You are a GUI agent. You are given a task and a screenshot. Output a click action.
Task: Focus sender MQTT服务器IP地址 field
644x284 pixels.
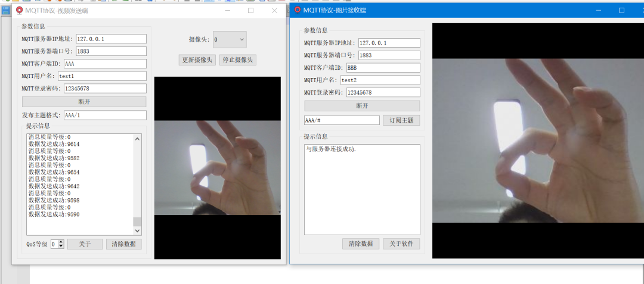pyautogui.click(x=112, y=39)
